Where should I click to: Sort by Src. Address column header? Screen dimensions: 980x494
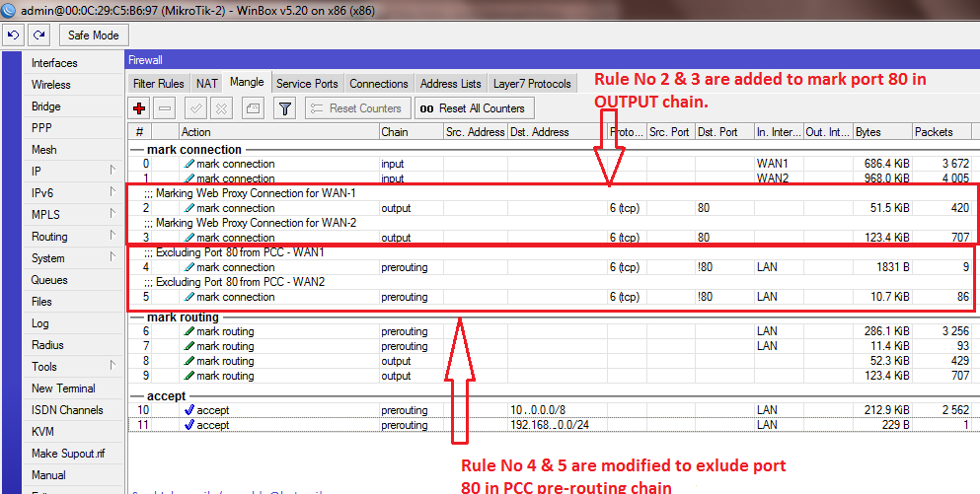(x=475, y=132)
